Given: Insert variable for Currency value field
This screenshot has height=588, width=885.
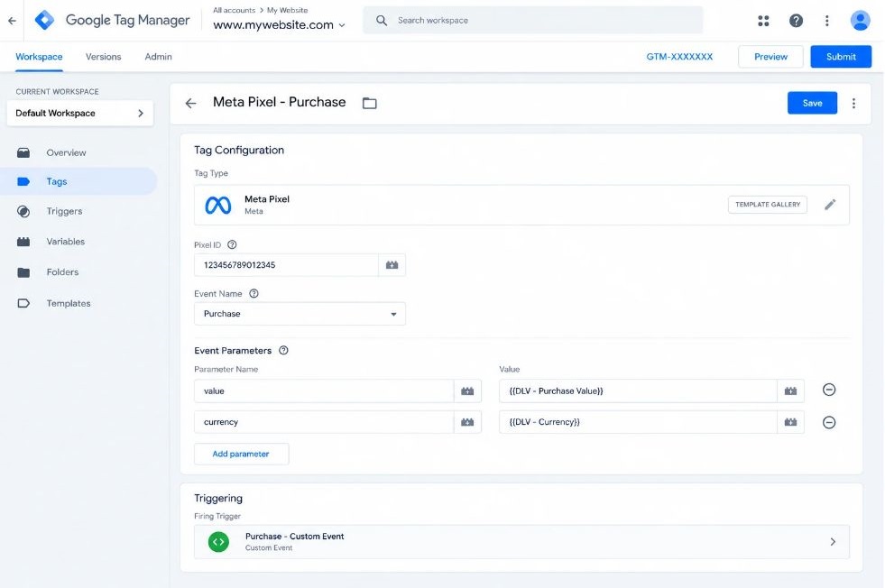Looking at the screenshot, I should pos(791,422).
